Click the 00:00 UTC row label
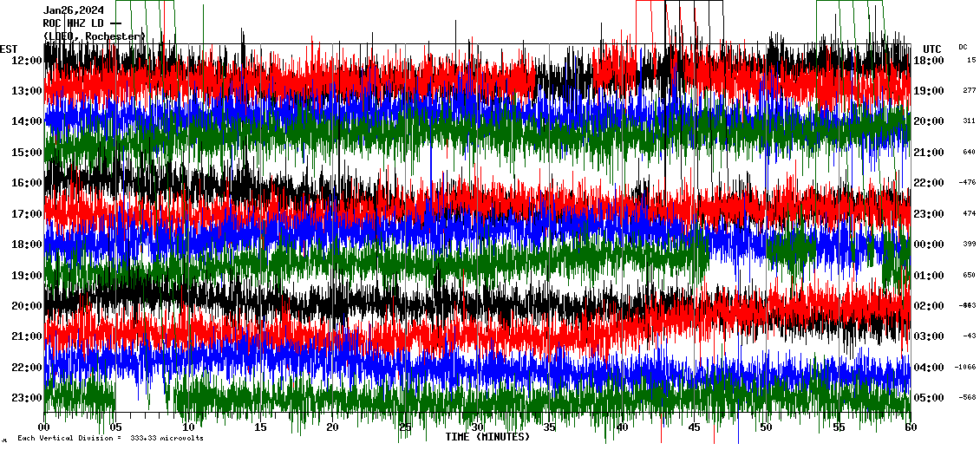Image resolution: width=980 pixels, height=450 pixels. point(929,245)
